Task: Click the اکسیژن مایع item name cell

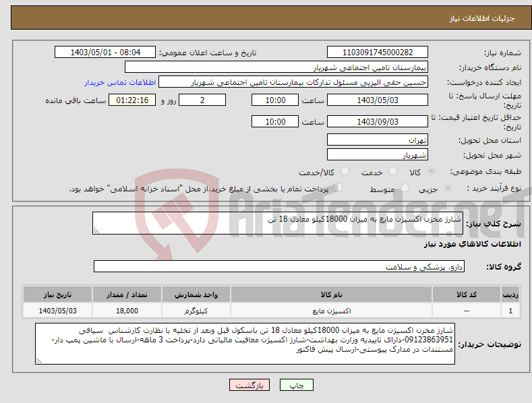Action: point(331,311)
